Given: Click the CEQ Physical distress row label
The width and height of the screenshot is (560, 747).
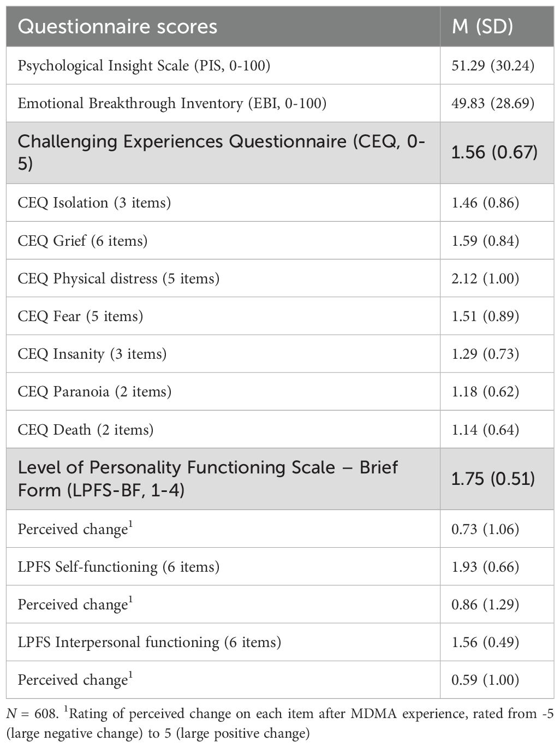Looking at the screenshot, I should tap(118, 278).
